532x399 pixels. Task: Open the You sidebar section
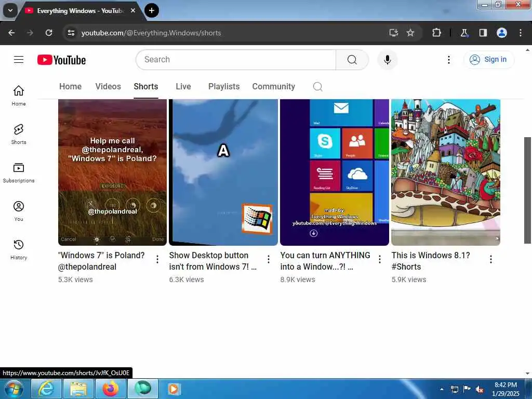point(19,211)
